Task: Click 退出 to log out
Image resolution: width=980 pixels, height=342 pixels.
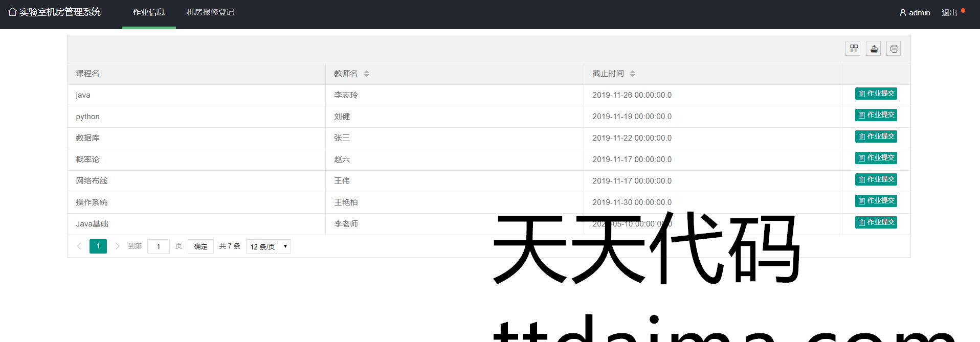Action: tap(949, 13)
